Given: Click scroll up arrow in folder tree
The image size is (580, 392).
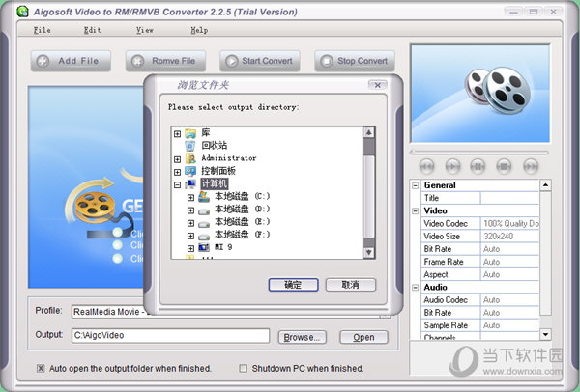Looking at the screenshot, I should [x=369, y=132].
